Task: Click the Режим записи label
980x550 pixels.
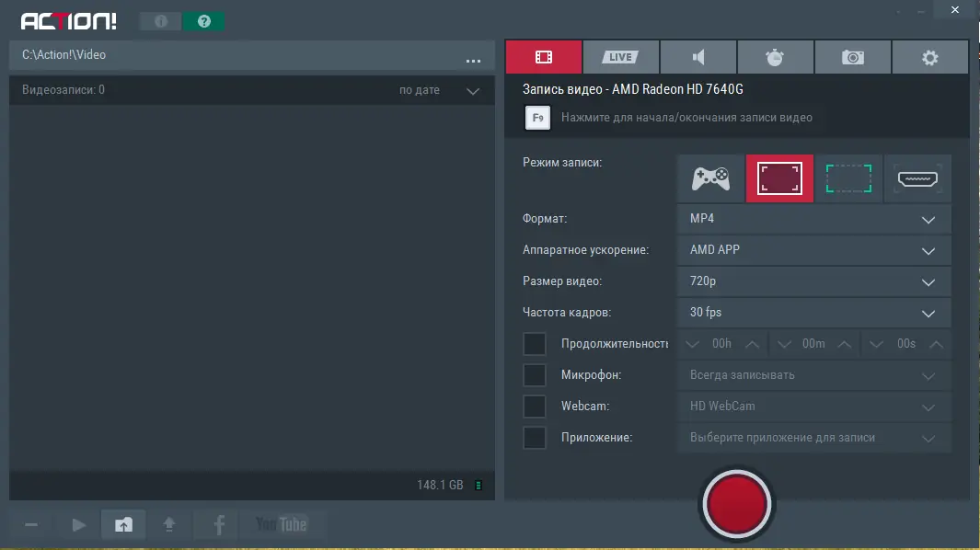Action: tap(562, 163)
